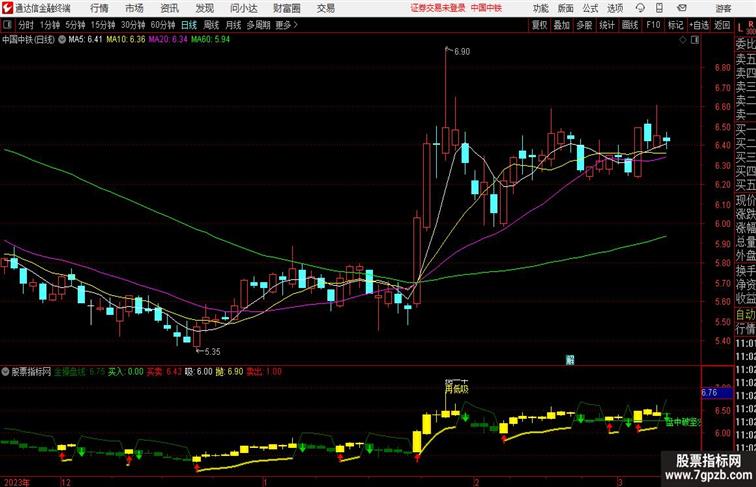756x487 pixels.
Task: Click the 游客 user label
Action: (x=723, y=8)
